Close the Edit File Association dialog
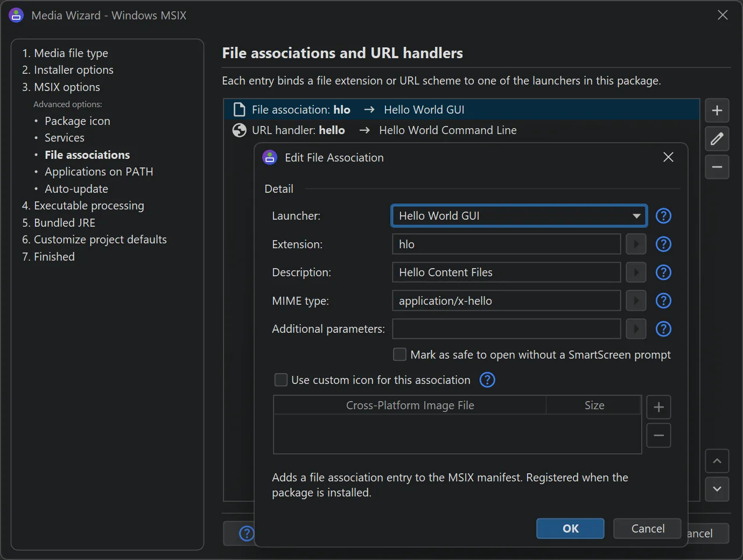 point(668,157)
